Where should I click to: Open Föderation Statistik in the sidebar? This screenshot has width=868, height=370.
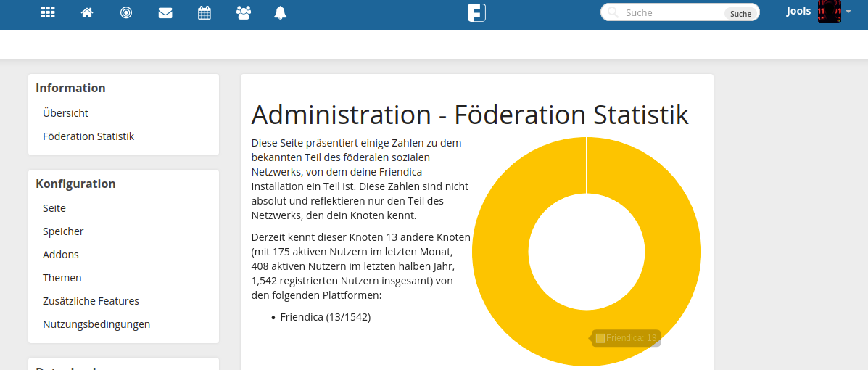tap(88, 136)
